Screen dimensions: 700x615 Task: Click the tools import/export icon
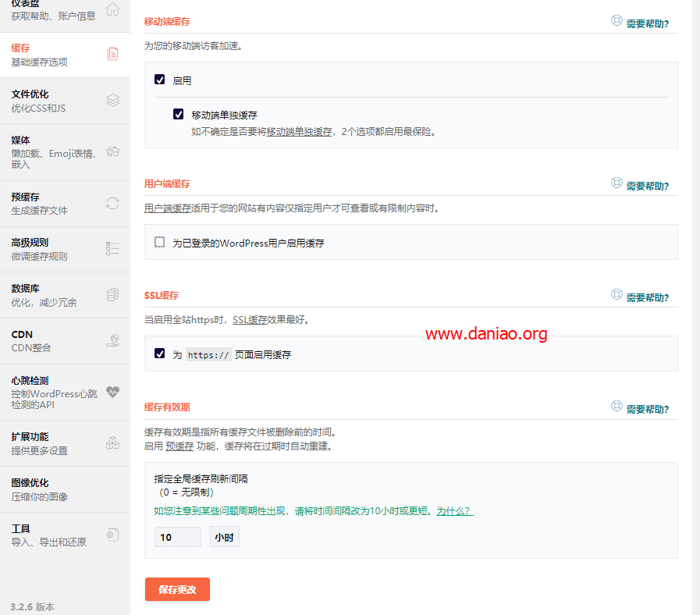pos(112,535)
